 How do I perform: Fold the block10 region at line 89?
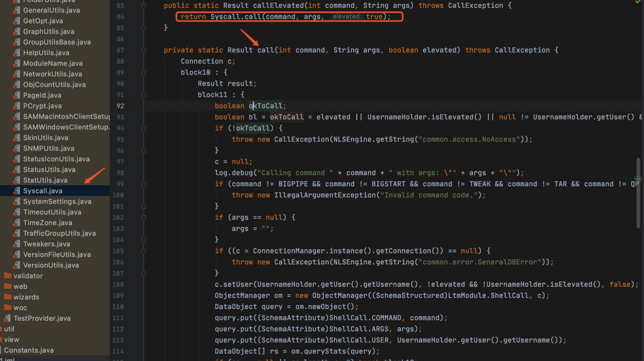pos(144,73)
